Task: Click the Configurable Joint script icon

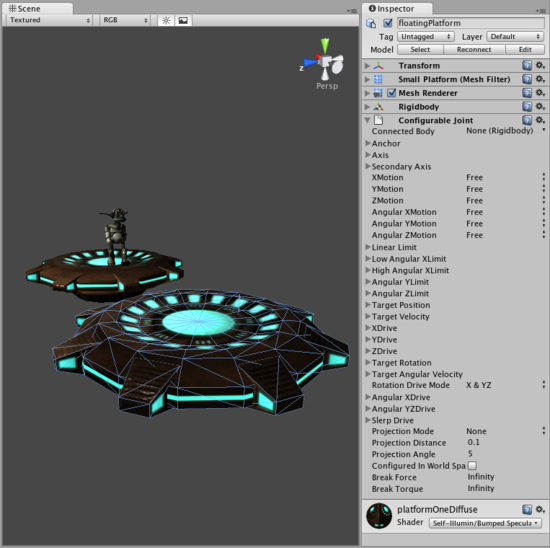Action: 378,120
